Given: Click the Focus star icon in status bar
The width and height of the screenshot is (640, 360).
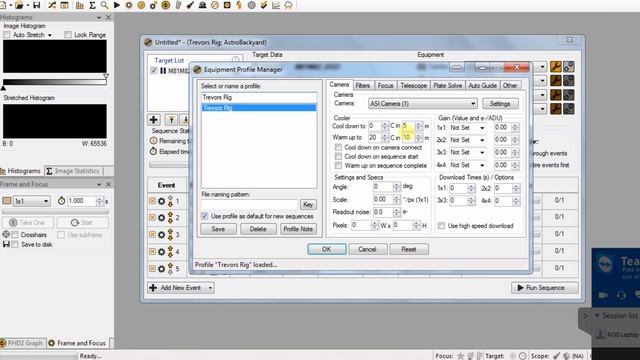Looking at the screenshot, I should click(461, 356).
